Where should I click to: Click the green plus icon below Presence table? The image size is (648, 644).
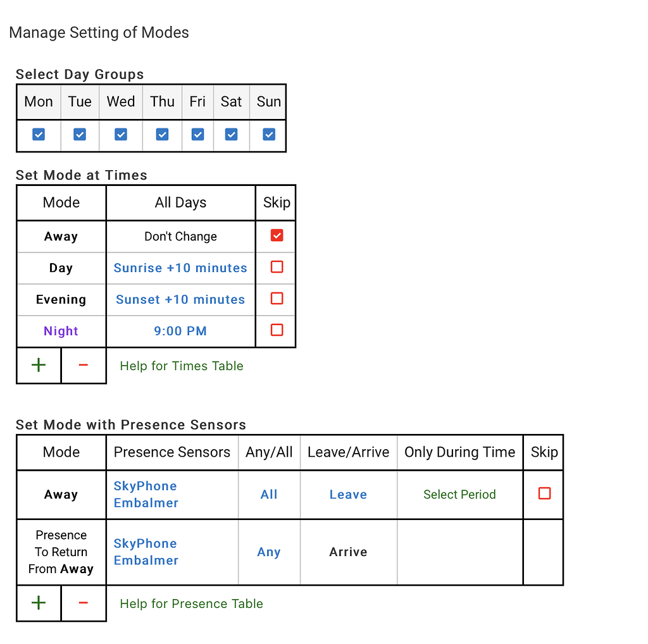38,603
